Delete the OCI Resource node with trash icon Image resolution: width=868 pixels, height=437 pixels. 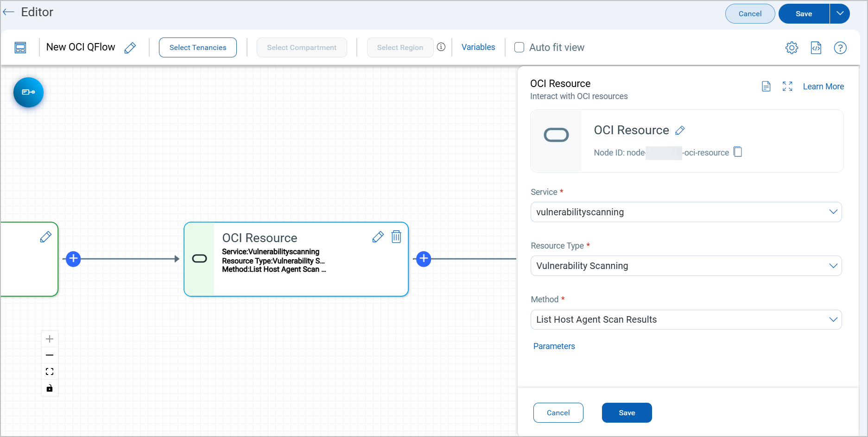pyautogui.click(x=396, y=237)
